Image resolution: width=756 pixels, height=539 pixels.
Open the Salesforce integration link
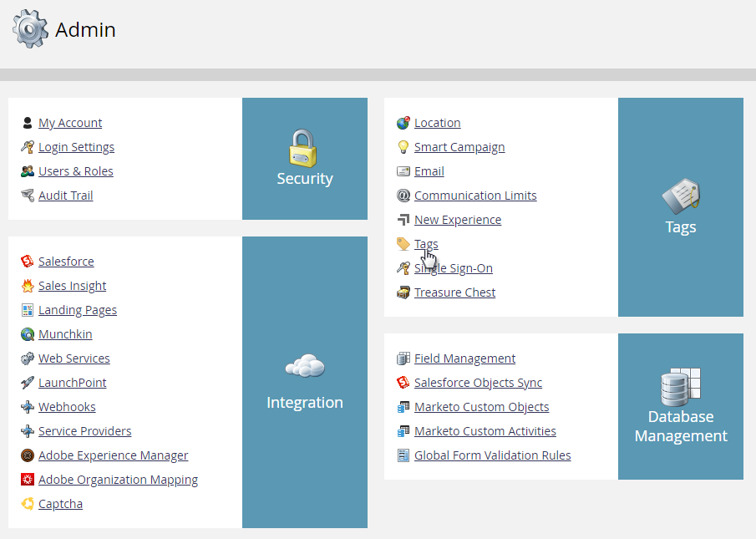(66, 262)
